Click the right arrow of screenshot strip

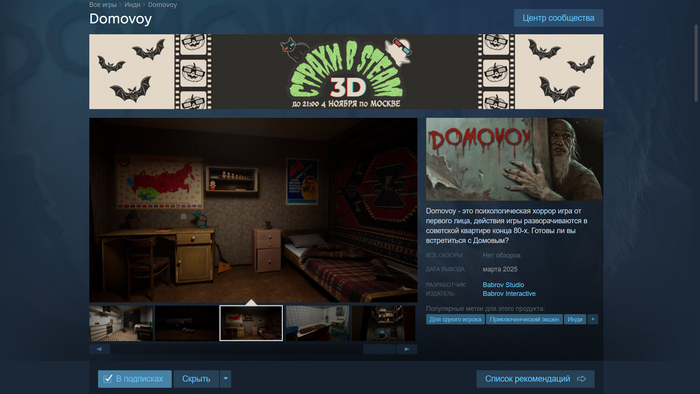407,349
